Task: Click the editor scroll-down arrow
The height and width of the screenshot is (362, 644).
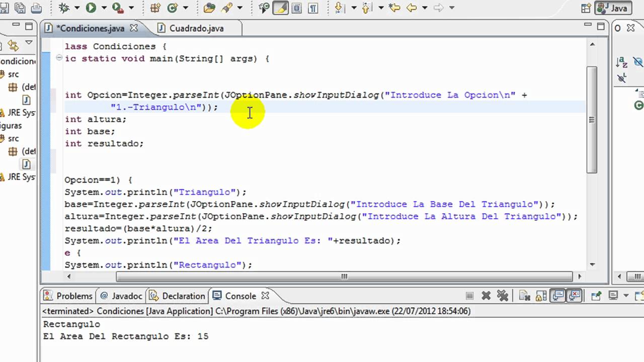Action: (x=592, y=264)
